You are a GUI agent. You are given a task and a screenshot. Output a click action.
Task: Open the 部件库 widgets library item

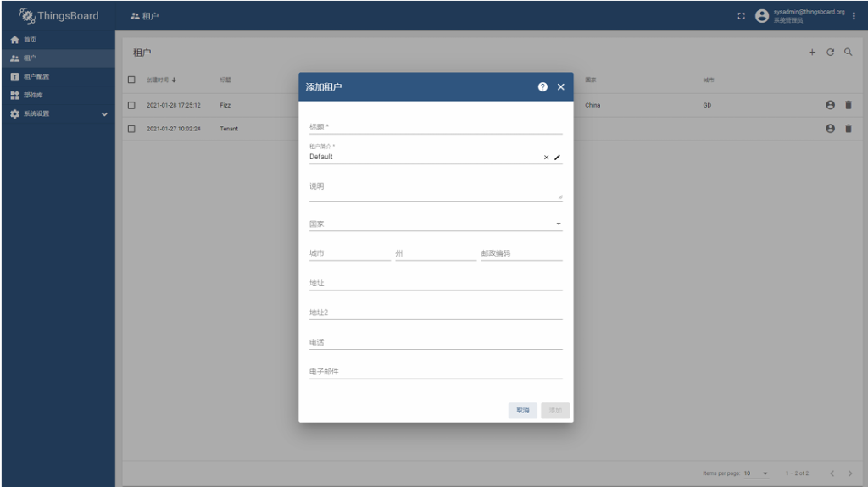tap(58, 95)
